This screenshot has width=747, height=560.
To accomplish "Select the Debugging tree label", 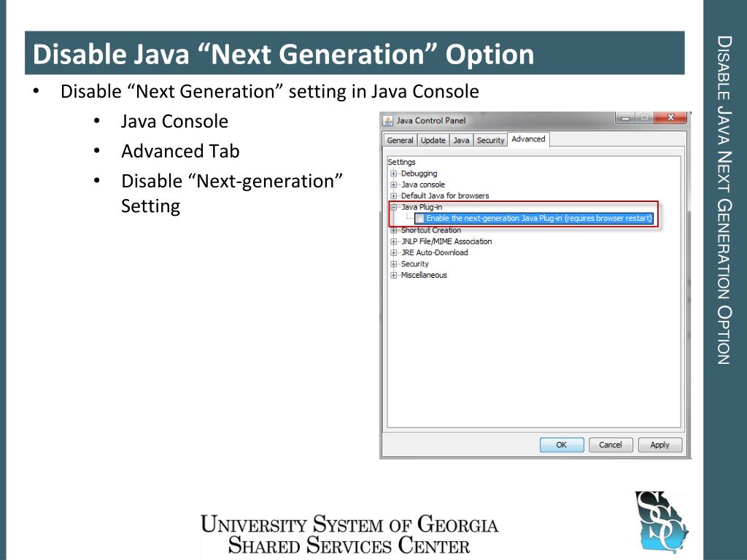I will (419, 174).
